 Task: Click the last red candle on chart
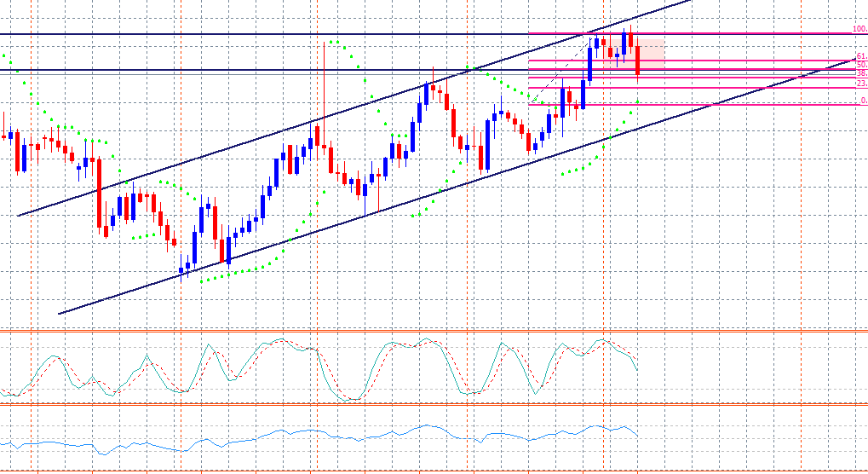(x=638, y=60)
